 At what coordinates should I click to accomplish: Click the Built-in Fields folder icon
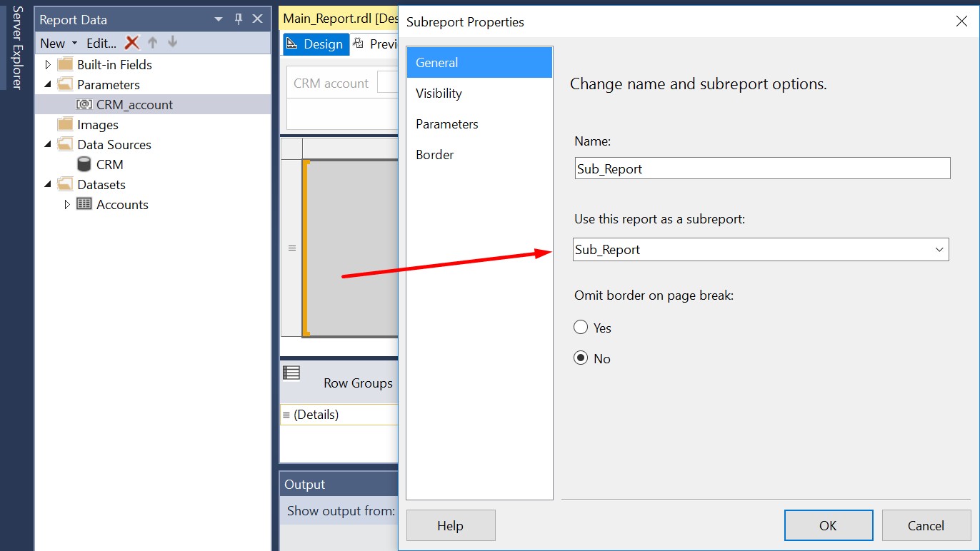[66, 64]
